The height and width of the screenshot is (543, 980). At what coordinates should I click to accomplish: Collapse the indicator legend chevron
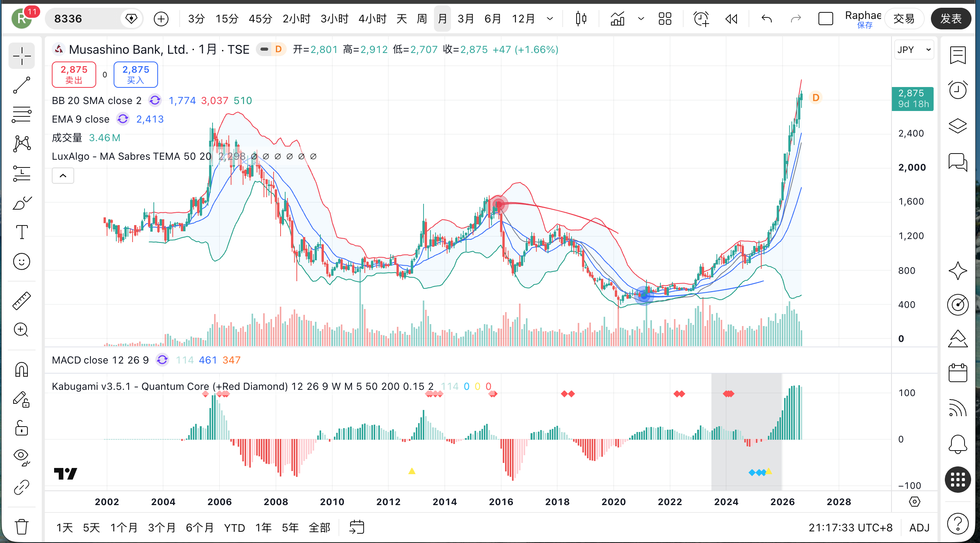(x=63, y=176)
